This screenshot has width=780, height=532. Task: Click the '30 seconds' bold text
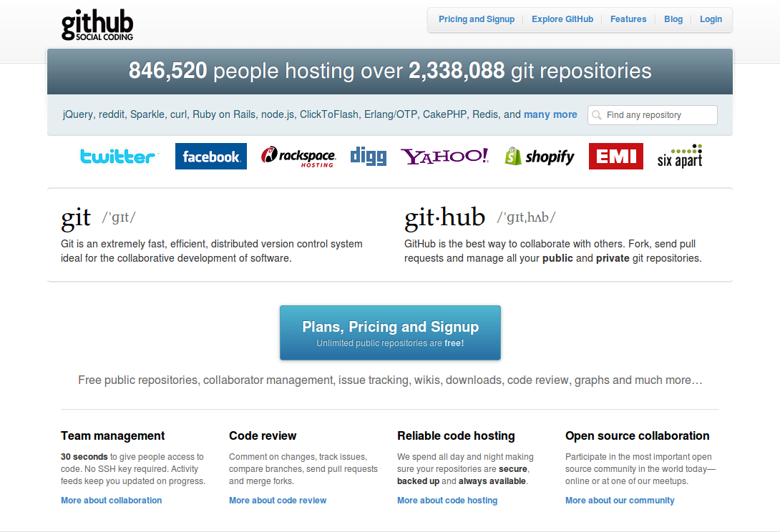(x=84, y=456)
